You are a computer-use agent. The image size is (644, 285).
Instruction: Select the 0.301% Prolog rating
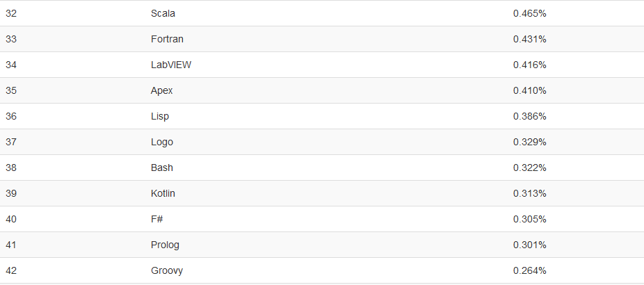point(530,245)
